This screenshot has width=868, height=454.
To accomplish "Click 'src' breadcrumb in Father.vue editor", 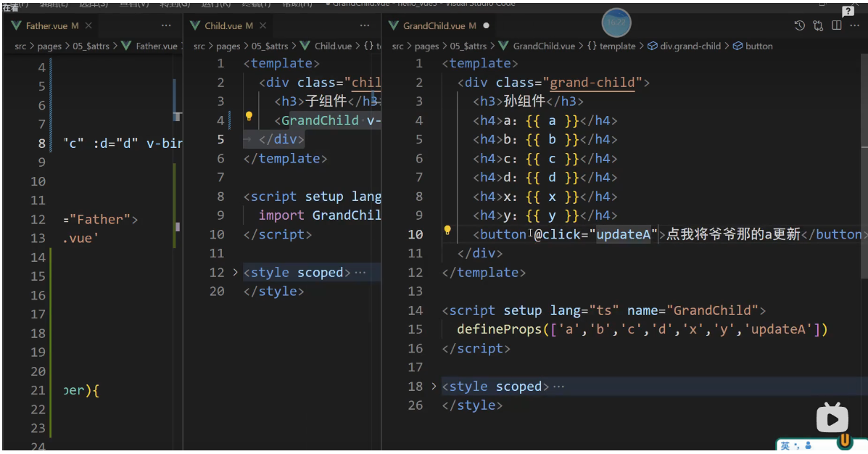I will tap(20, 46).
